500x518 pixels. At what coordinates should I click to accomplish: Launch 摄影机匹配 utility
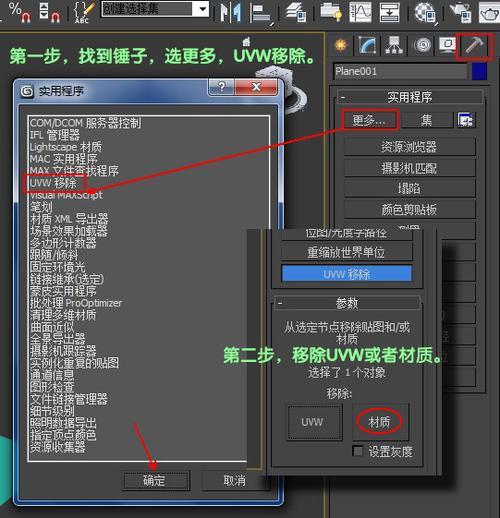(x=409, y=168)
